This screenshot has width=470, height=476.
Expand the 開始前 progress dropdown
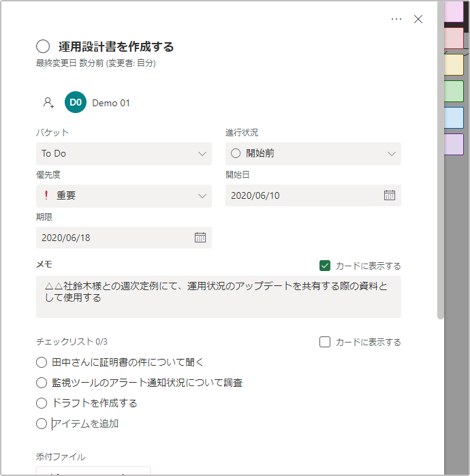tap(313, 154)
